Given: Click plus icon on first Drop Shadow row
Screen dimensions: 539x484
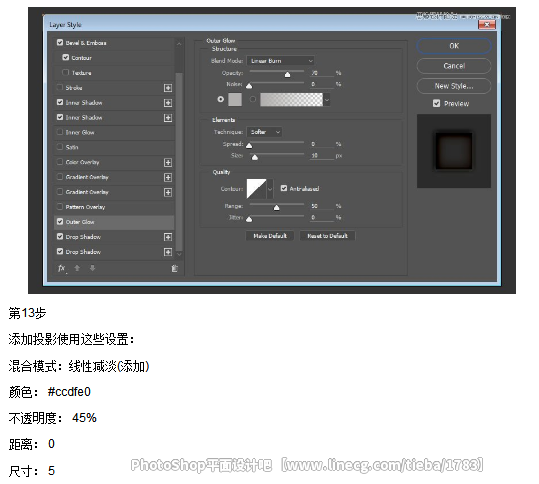Looking at the screenshot, I should 168,237.
